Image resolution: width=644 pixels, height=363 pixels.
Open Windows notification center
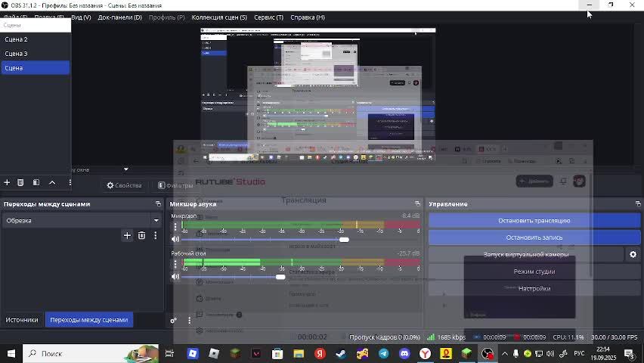point(629,353)
